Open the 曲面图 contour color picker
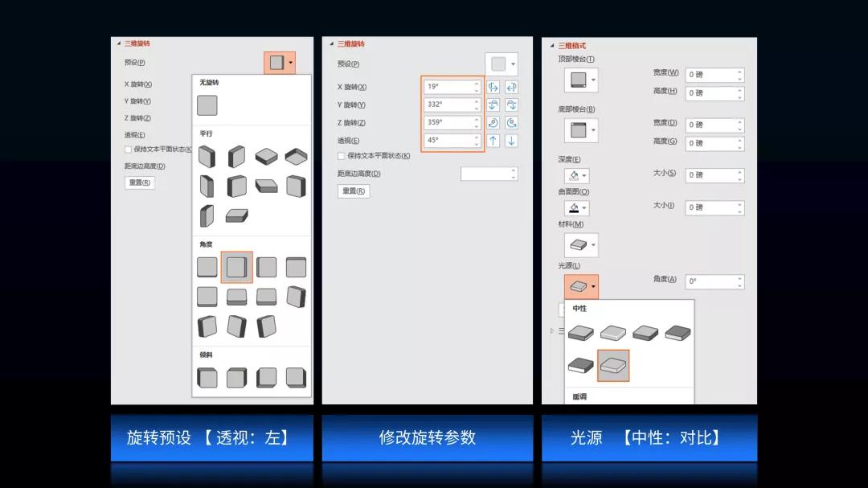The width and height of the screenshot is (868, 488). [576, 207]
